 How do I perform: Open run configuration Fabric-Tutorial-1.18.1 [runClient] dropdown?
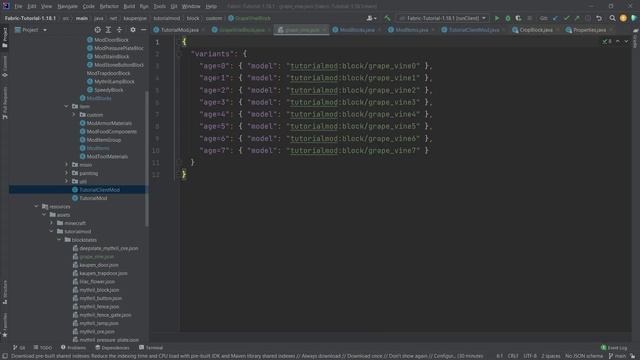coord(442,18)
